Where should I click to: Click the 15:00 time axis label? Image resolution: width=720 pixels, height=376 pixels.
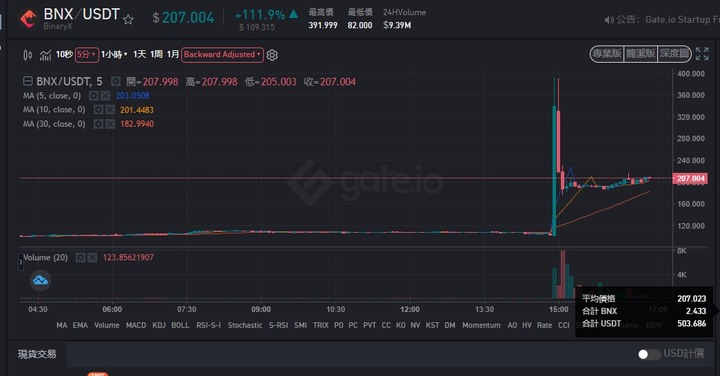558,309
